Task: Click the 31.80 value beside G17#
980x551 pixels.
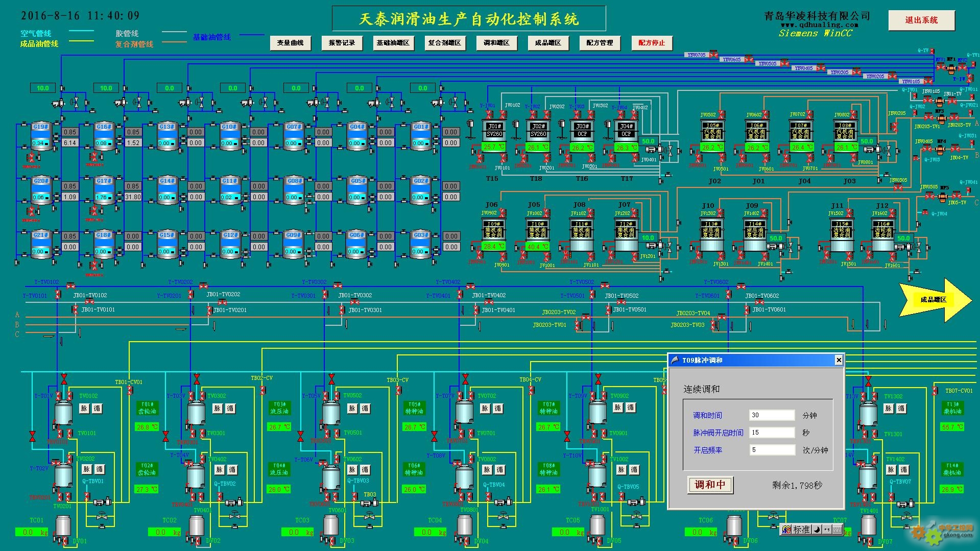Action: pos(133,197)
